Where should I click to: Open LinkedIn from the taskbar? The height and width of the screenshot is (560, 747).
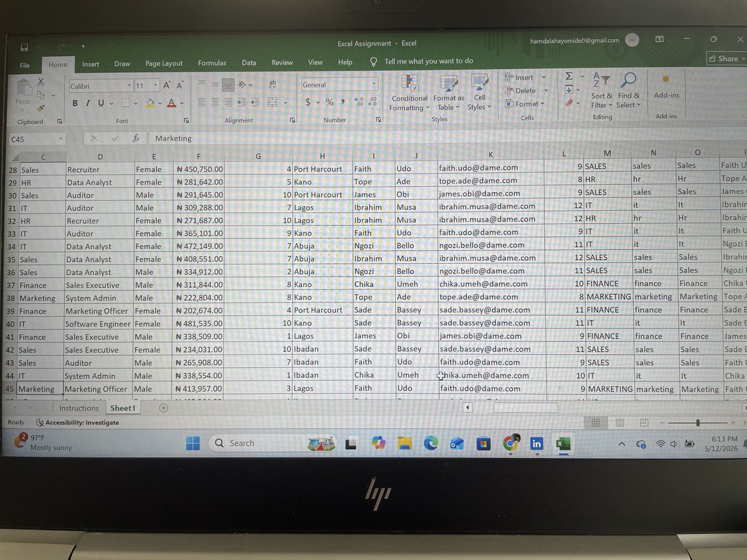pos(536,444)
